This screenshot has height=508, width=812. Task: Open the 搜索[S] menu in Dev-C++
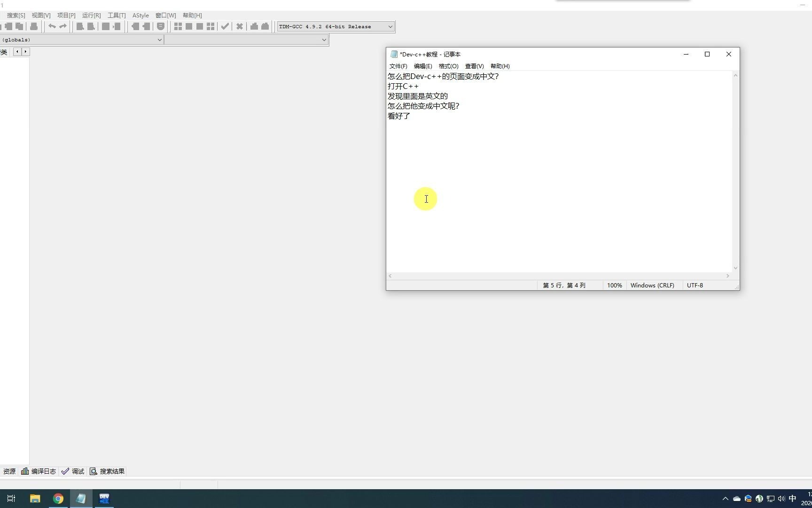point(16,16)
